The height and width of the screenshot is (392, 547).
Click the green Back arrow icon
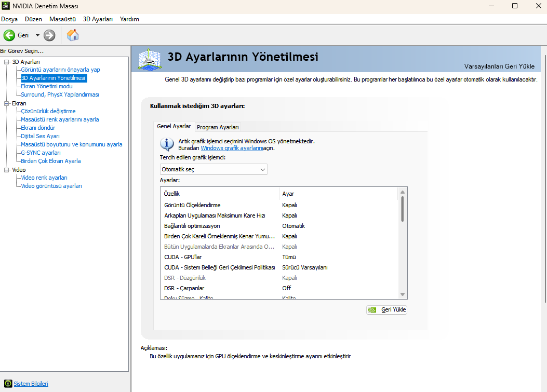(x=9, y=35)
